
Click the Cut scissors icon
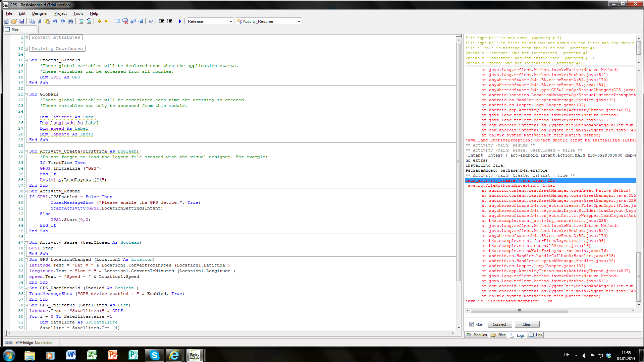40,21
